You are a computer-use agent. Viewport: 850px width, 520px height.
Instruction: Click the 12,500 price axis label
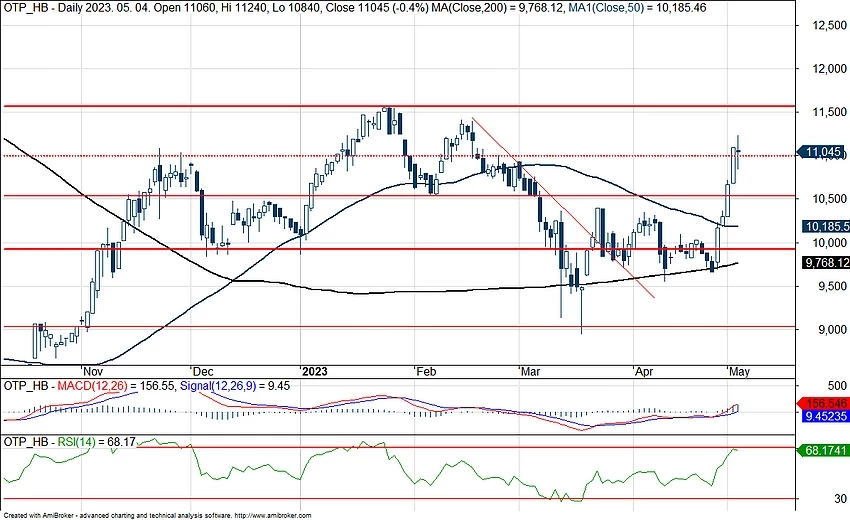coord(818,25)
